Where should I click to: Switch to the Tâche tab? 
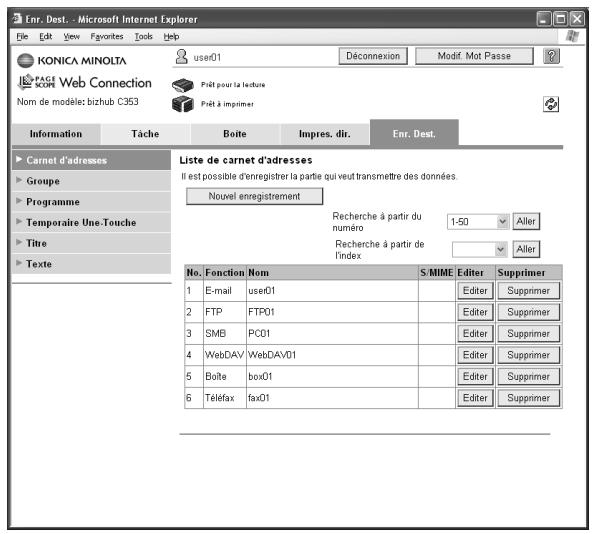145,134
